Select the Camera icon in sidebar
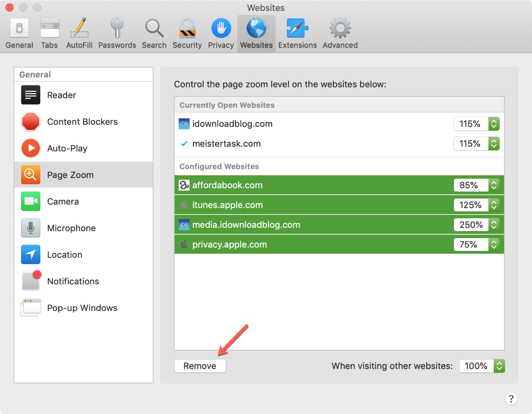532x414 pixels. (31, 201)
